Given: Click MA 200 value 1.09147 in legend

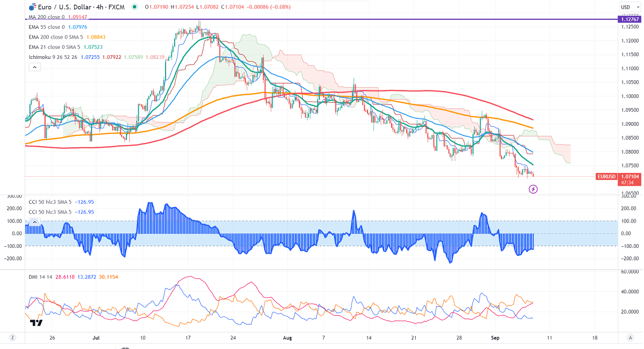Looking at the screenshot, I should tap(78, 17).
